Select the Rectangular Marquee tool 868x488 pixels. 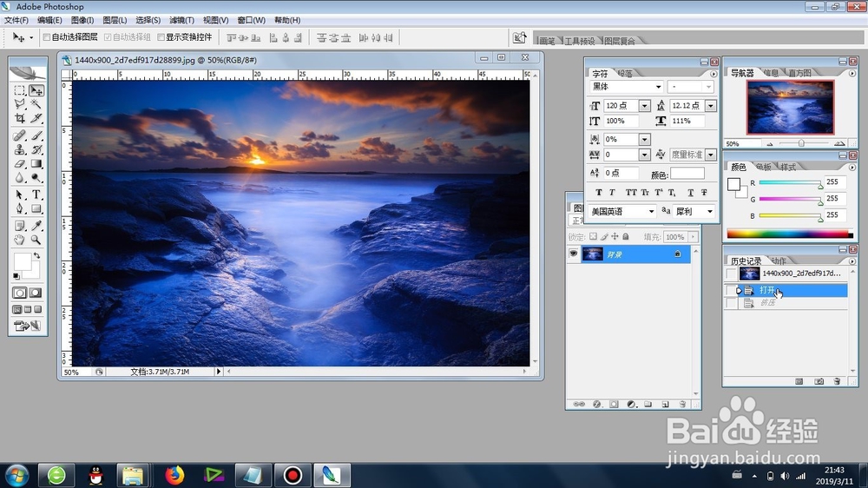(x=20, y=90)
